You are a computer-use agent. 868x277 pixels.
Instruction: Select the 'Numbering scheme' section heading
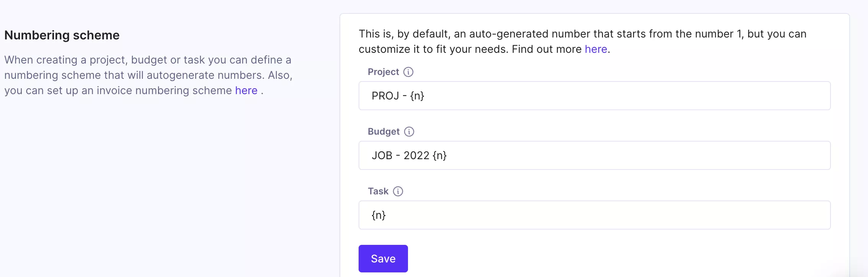tap(62, 35)
